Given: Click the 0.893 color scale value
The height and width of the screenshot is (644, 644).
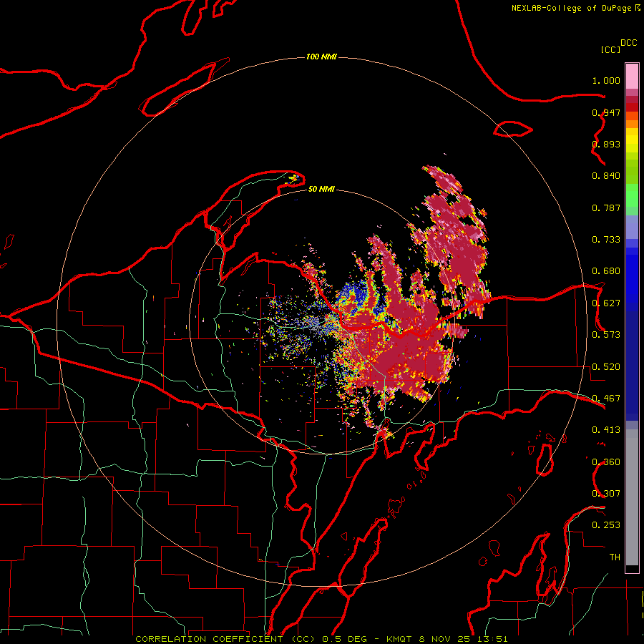Looking at the screenshot, I should click(x=606, y=144).
